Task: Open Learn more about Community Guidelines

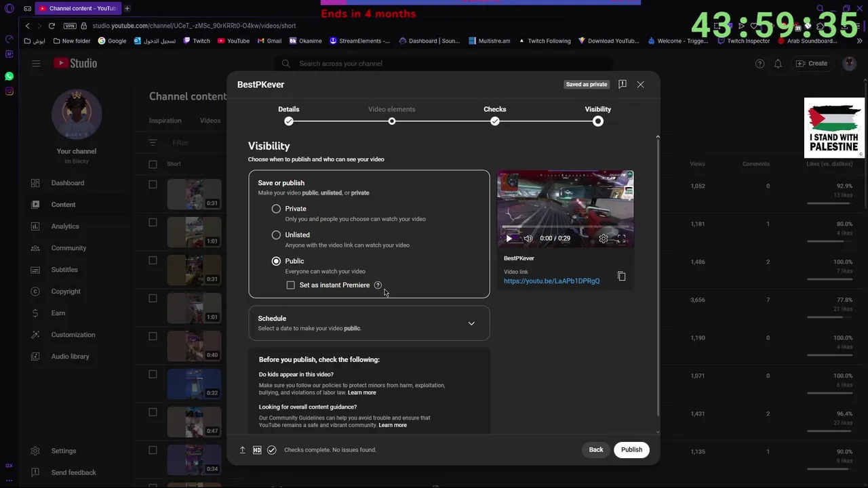Action: point(393,426)
